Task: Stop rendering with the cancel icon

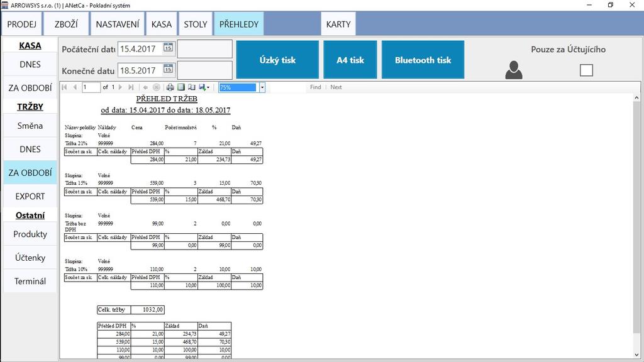Action: [x=156, y=87]
